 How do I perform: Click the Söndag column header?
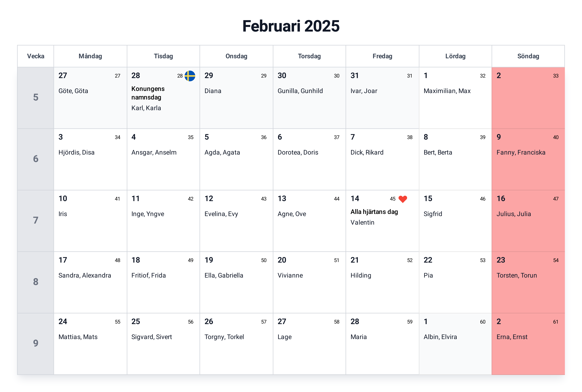pyautogui.click(x=528, y=56)
